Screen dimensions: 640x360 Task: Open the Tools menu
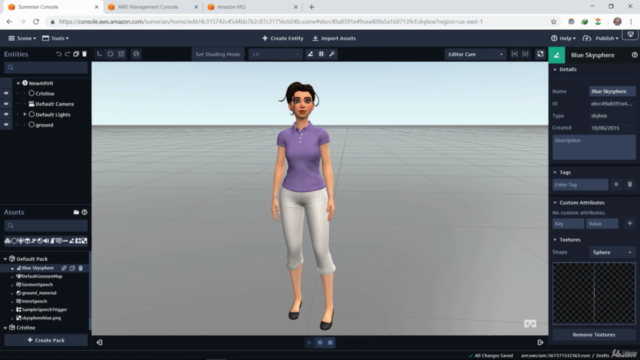click(x=56, y=38)
